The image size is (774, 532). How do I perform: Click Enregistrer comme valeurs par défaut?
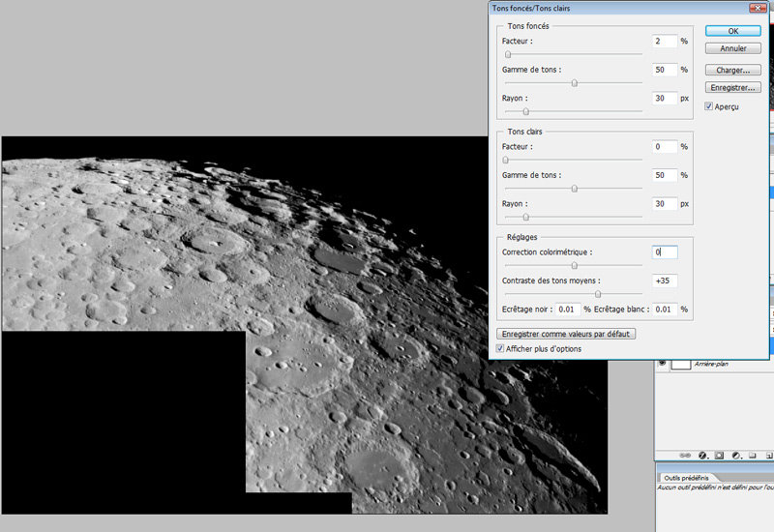pos(566,334)
